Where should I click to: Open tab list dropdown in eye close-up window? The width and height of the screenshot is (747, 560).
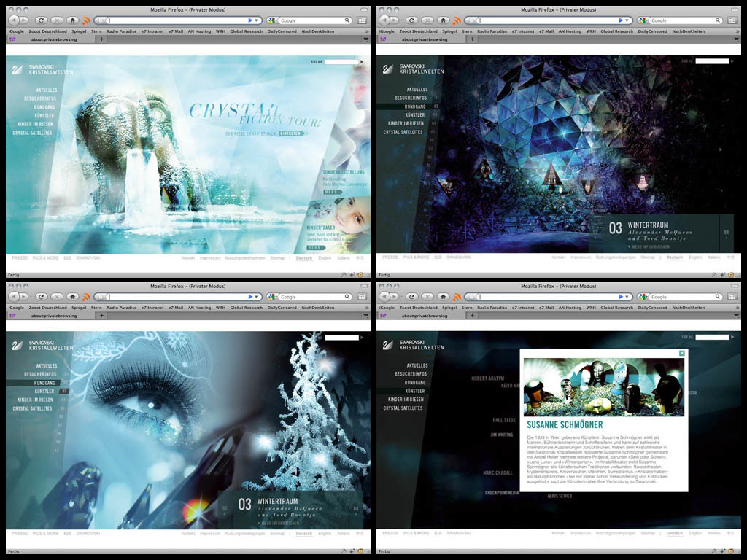pyautogui.click(x=366, y=316)
